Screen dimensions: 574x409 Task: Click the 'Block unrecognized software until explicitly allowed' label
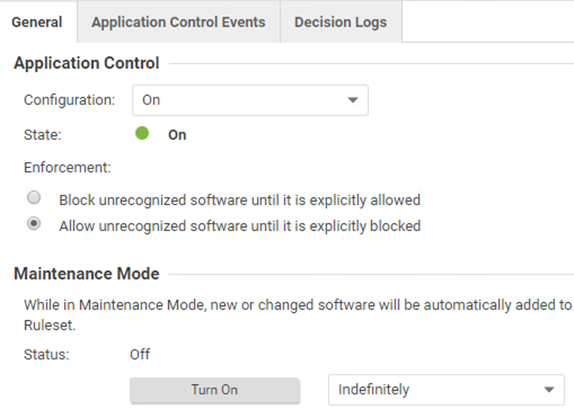240,200
